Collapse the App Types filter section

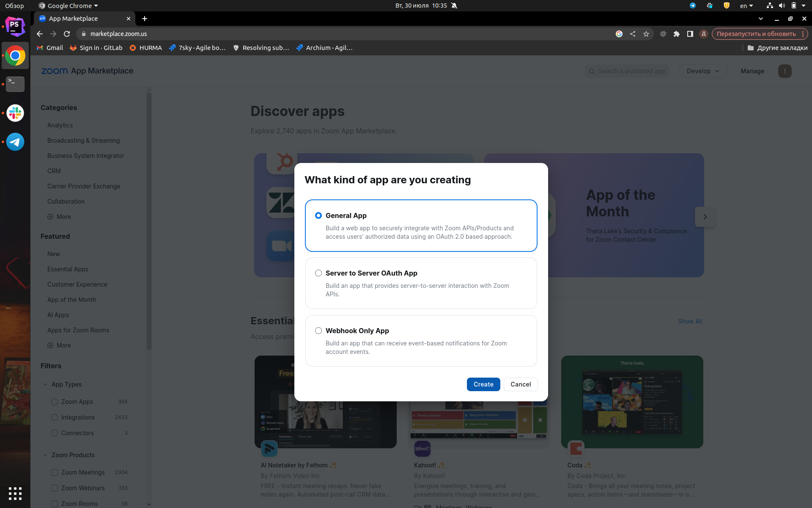tap(45, 384)
